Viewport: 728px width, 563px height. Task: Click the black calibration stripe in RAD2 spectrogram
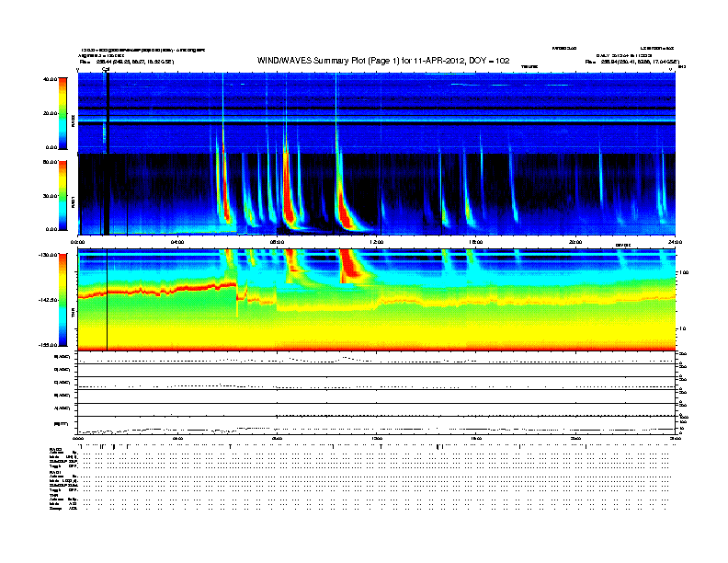[x=108, y=113]
